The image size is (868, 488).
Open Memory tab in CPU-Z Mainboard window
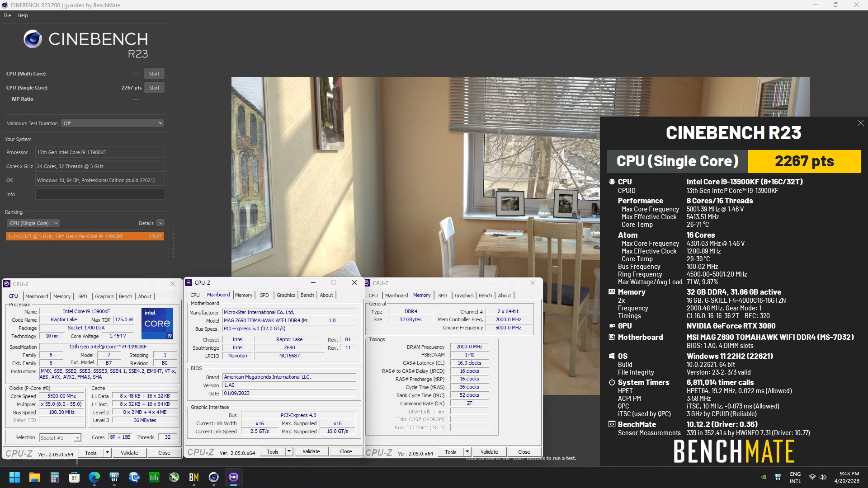point(244,295)
